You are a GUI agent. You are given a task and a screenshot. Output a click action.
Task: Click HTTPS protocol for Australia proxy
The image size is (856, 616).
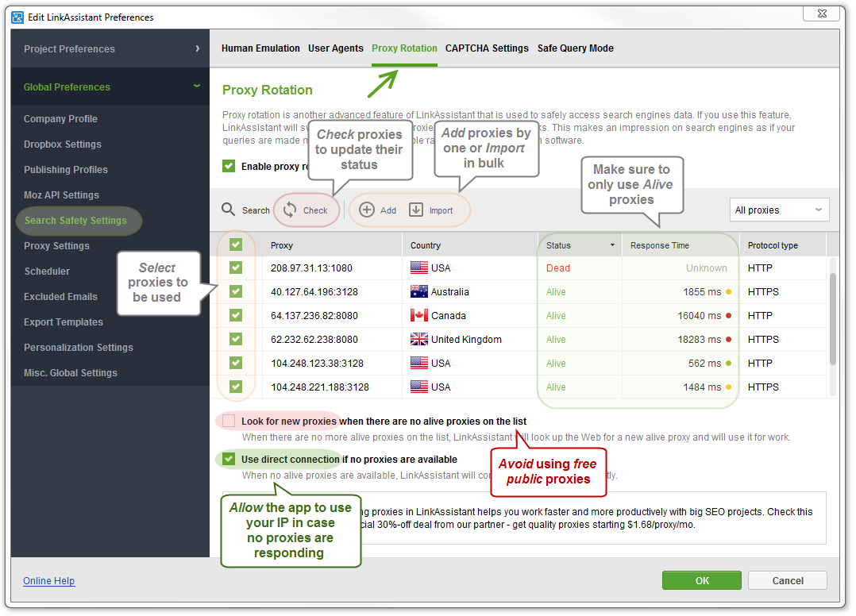[x=762, y=292]
